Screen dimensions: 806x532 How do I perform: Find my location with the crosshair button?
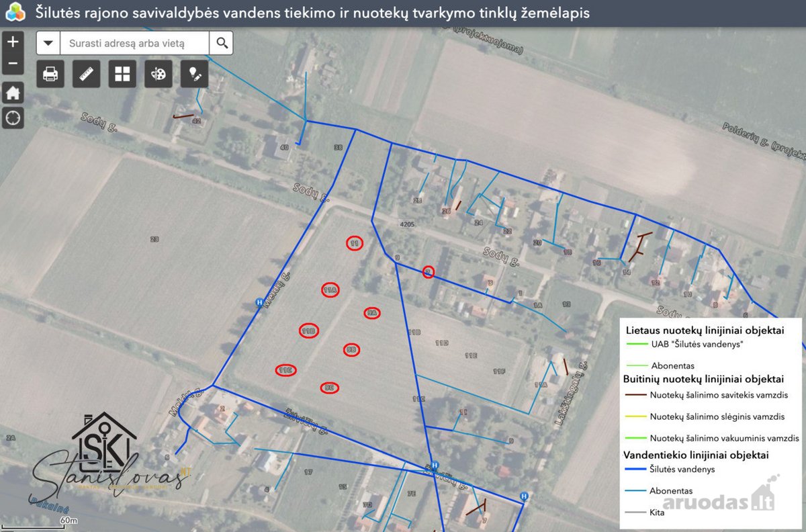[x=13, y=118]
